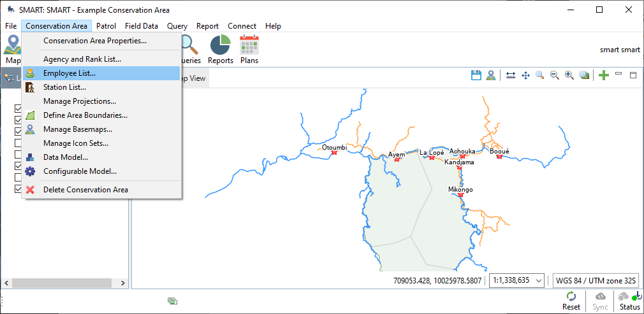644x314 pixels.
Task: Click Delete Conservation Area
Action: click(85, 190)
